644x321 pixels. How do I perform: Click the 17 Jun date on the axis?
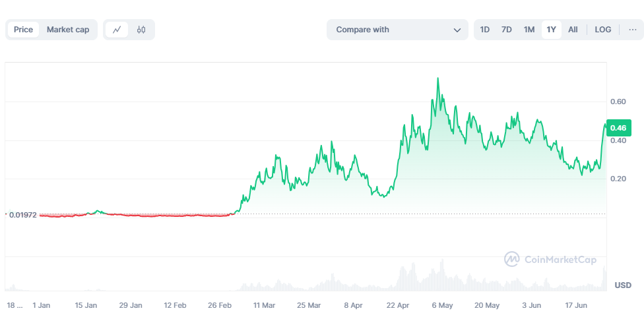click(577, 306)
